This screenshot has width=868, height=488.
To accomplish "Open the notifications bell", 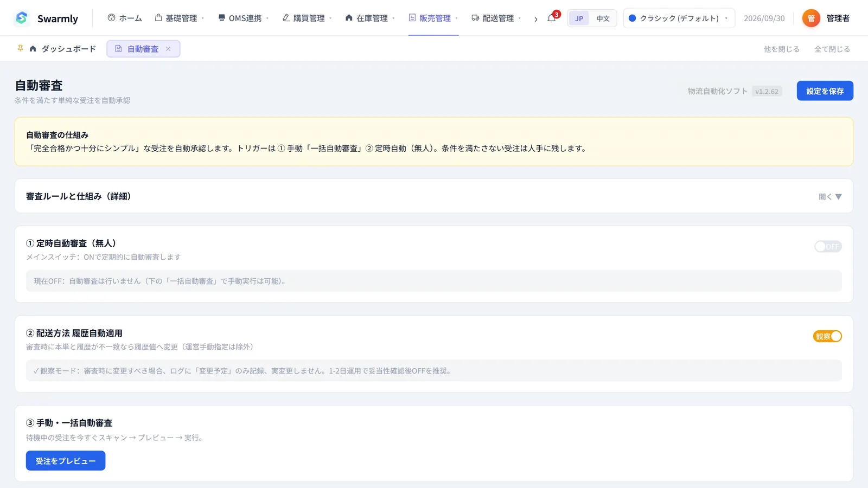I will [x=552, y=18].
